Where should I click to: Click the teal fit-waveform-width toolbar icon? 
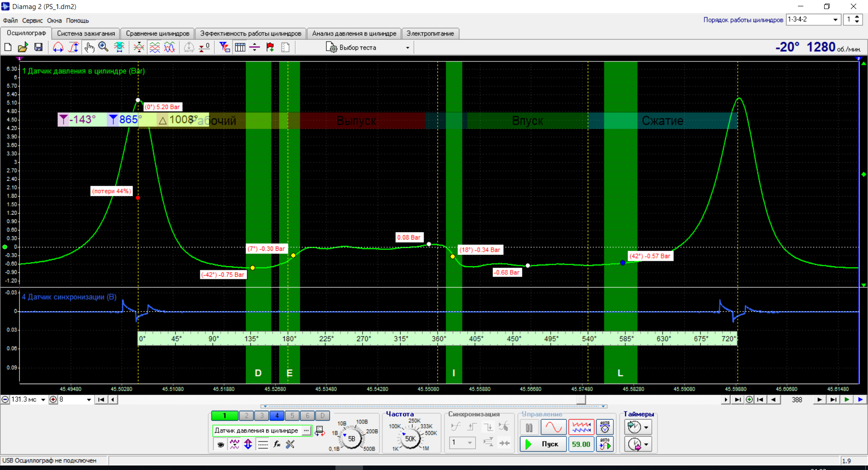point(119,47)
